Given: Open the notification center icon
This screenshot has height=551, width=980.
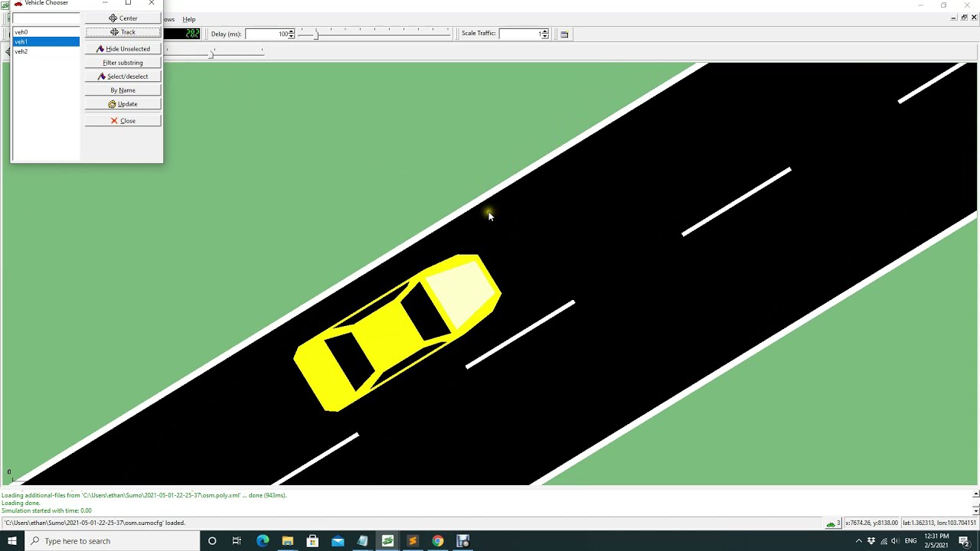Looking at the screenshot, I should (x=965, y=541).
